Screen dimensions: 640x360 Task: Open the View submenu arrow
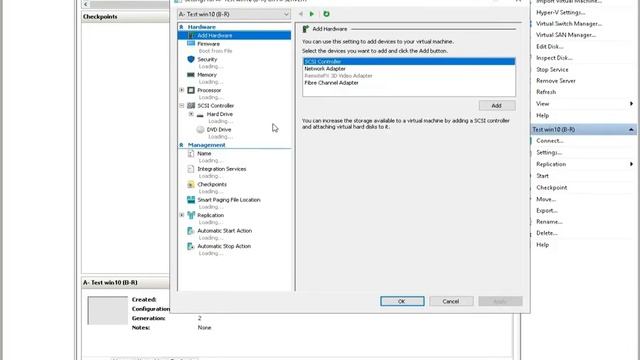coord(631,104)
